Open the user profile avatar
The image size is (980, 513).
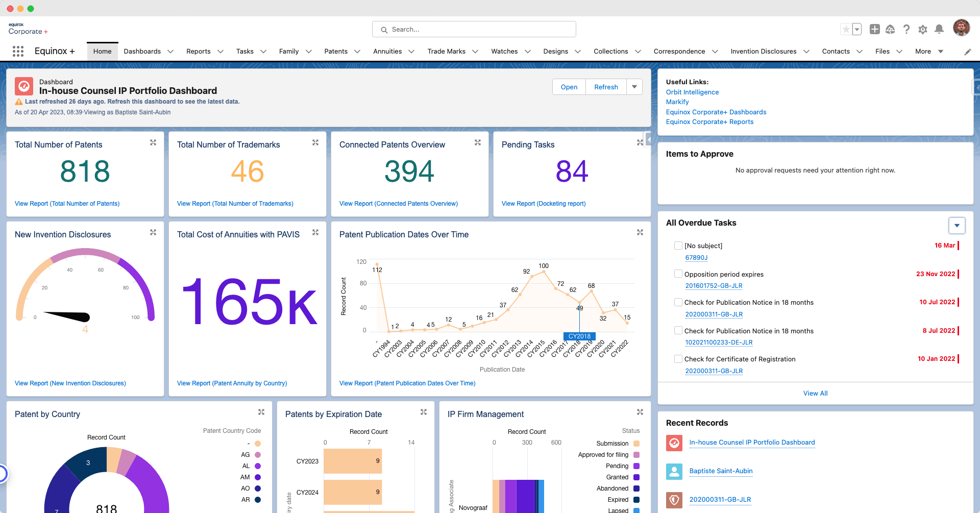pyautogui.click(x=962, y=28)
